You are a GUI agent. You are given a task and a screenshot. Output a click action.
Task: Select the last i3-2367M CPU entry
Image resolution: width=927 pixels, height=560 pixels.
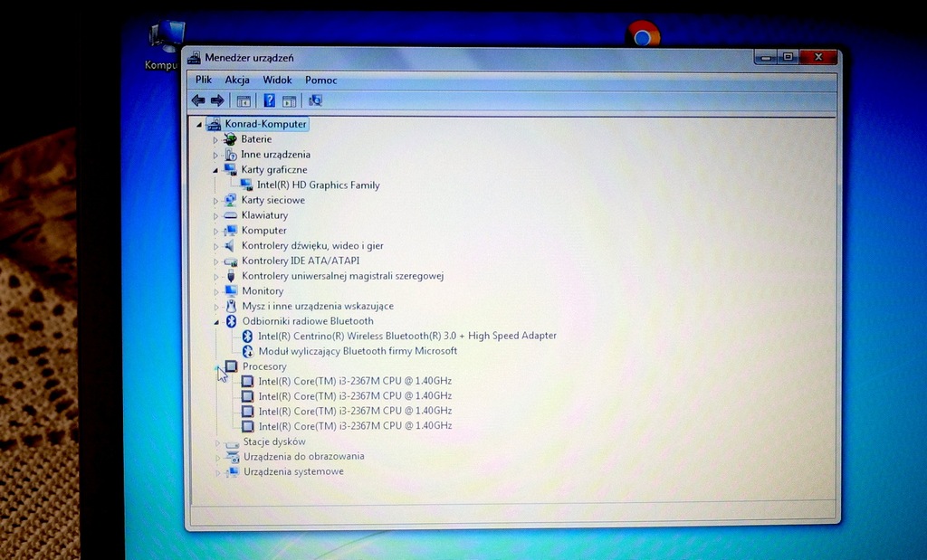355,426
